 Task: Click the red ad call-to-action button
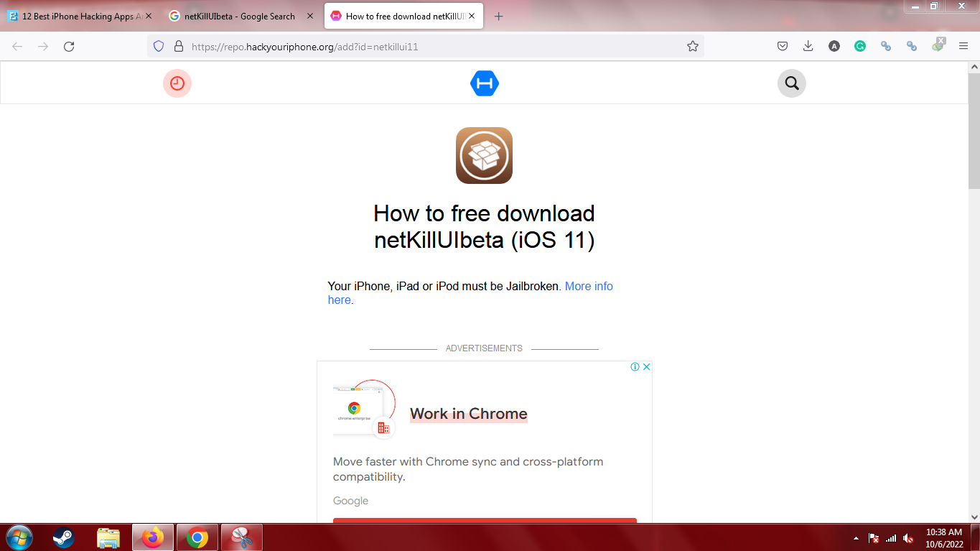(x=485, y=520)
